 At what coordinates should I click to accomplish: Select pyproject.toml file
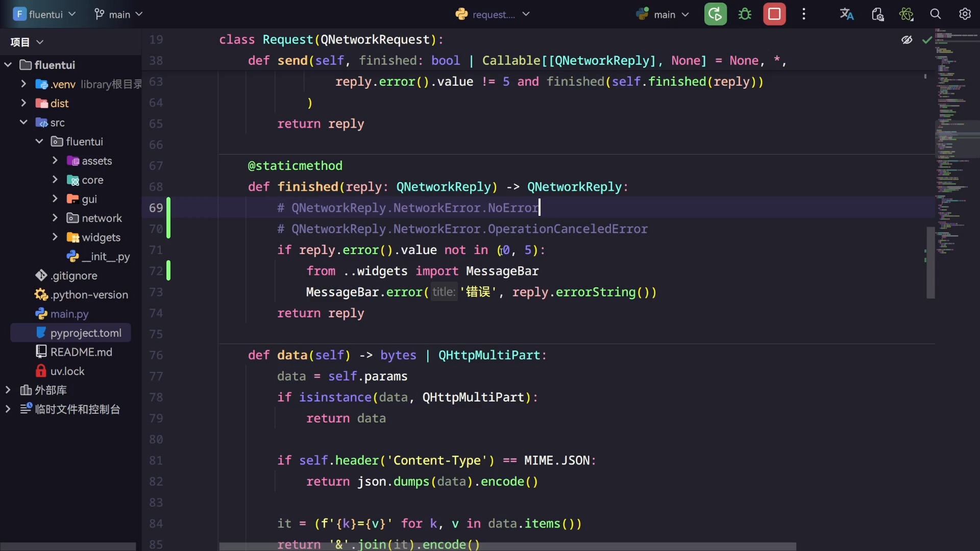pyautogui.click(x=70, y=333)
